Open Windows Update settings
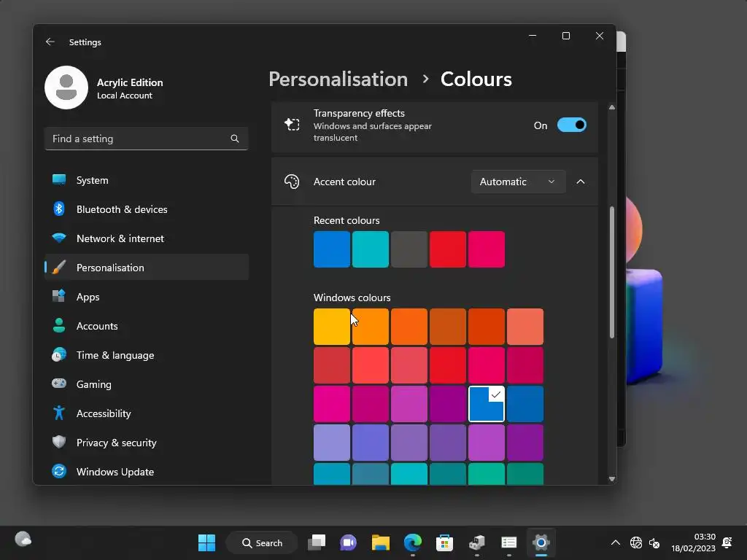Screen dimensions: 747x560 [x=147, y=472]
